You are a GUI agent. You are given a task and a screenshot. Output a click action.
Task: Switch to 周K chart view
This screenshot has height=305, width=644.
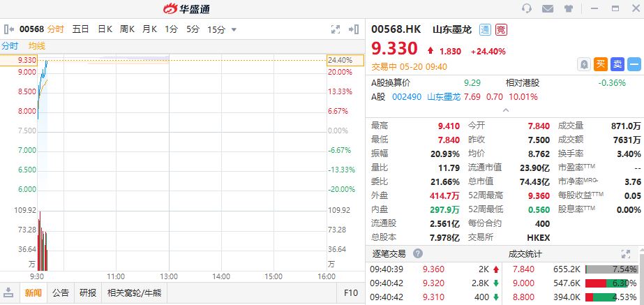point(127,29)
